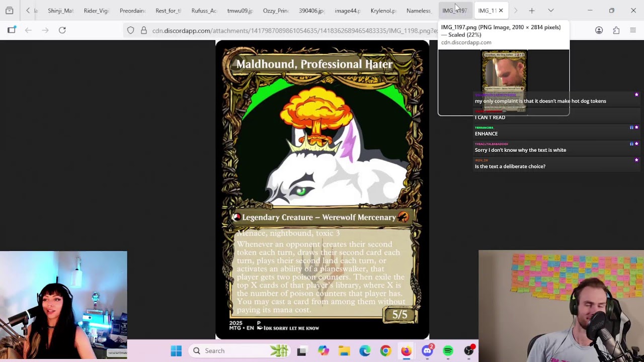This screenshot has width=644, height=362.
Task: View site security padlock info
Action: pos(144,31)
